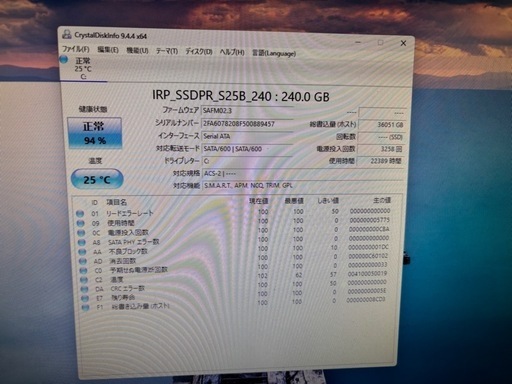This screenshot has height=384, width=512.
Task: Select the 残り寿命 attribute row
Action: (234, 295)
